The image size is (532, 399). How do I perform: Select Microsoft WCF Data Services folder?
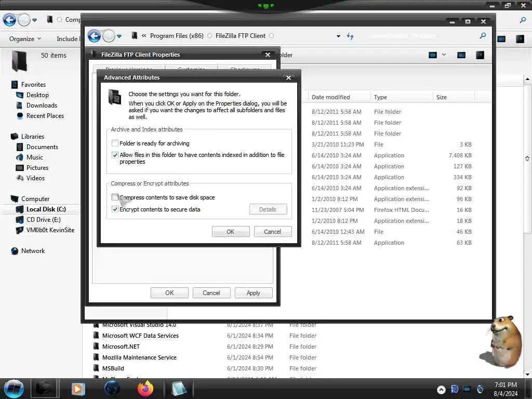140,336
